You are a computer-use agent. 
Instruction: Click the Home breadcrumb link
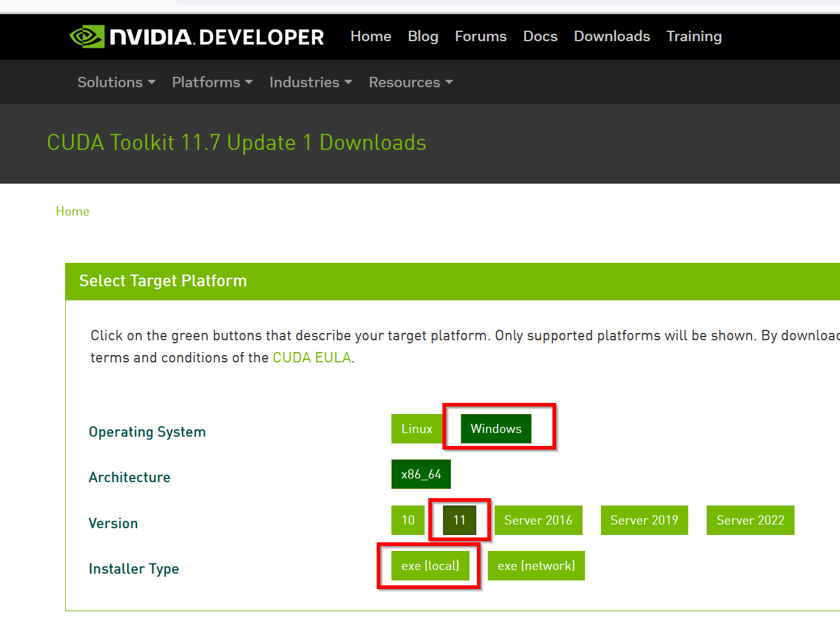point(73,211)
